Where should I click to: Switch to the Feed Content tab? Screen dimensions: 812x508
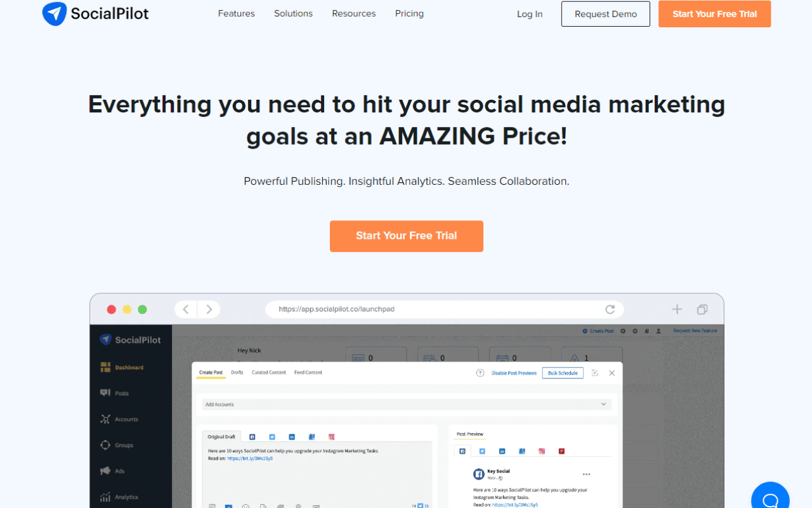[x=308, y=373]
